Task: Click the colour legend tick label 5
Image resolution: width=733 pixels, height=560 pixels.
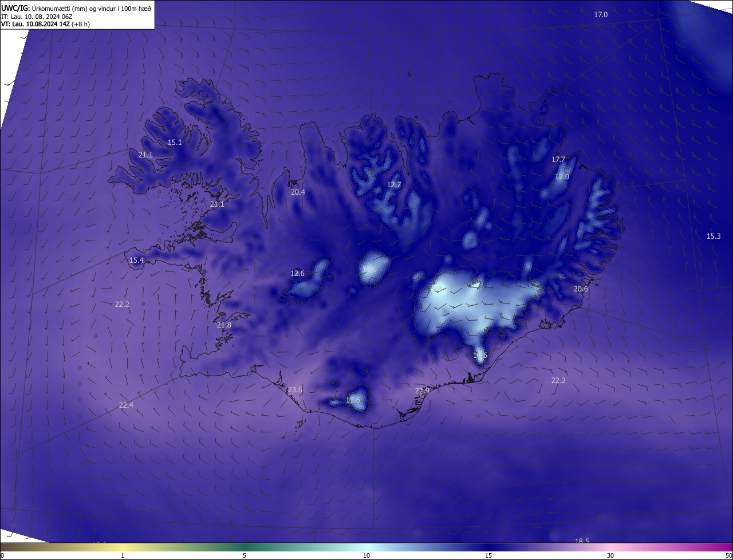Action: [x=245, y=555]
